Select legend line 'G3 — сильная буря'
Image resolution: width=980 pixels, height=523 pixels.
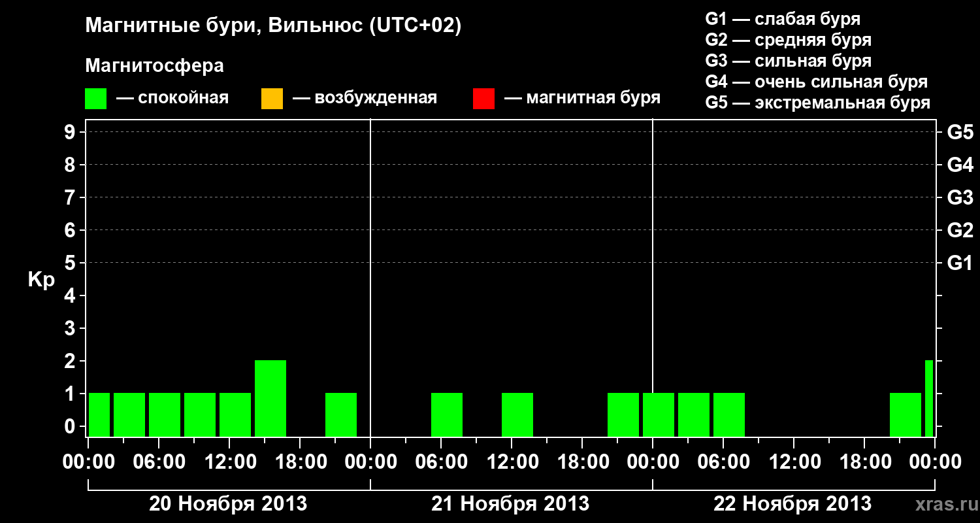788,61
